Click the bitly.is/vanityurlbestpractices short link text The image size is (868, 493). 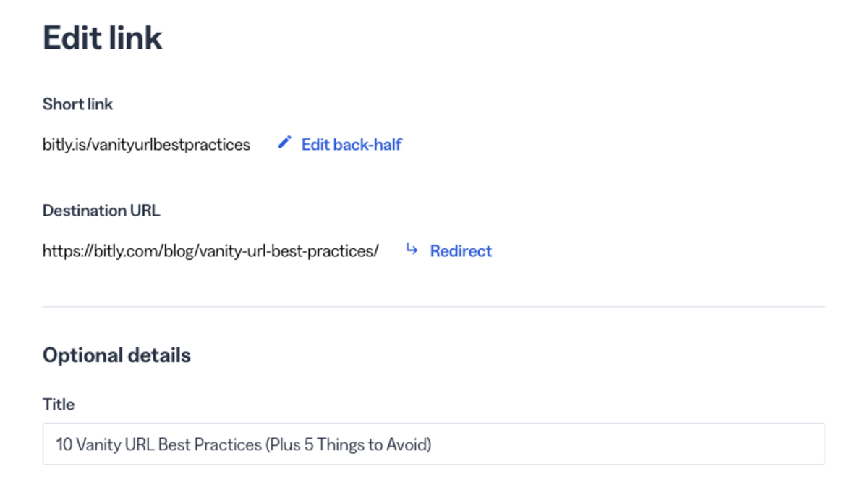tap(146, 145)
